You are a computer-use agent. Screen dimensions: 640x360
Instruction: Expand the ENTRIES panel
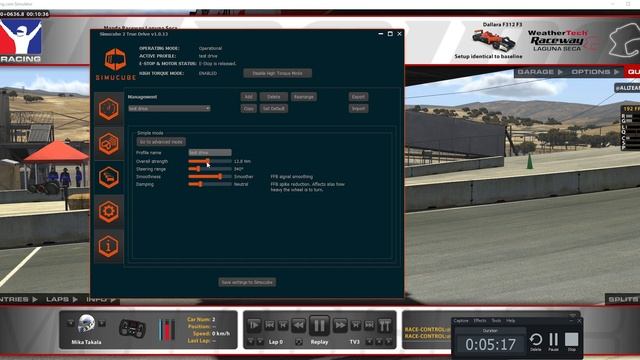(x=19, y=299)
